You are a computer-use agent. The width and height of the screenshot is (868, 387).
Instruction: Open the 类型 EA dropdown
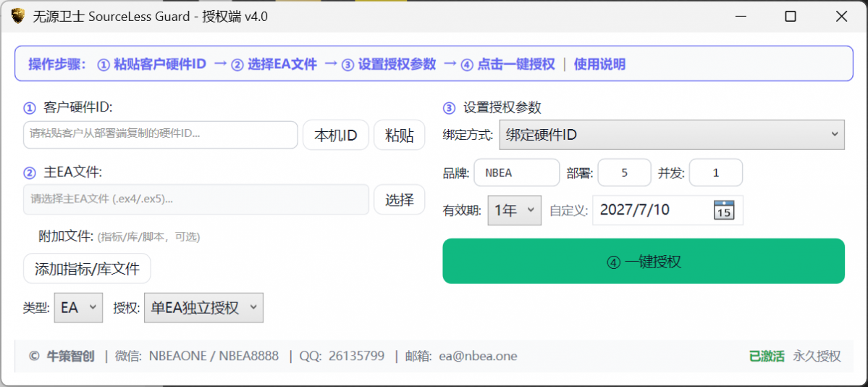coord(79,308)
